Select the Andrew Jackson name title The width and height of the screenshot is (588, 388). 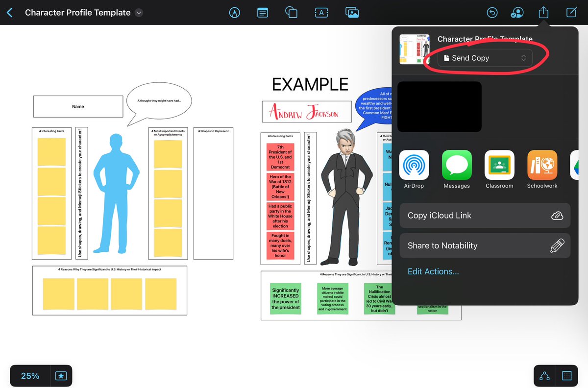[307, 113]
